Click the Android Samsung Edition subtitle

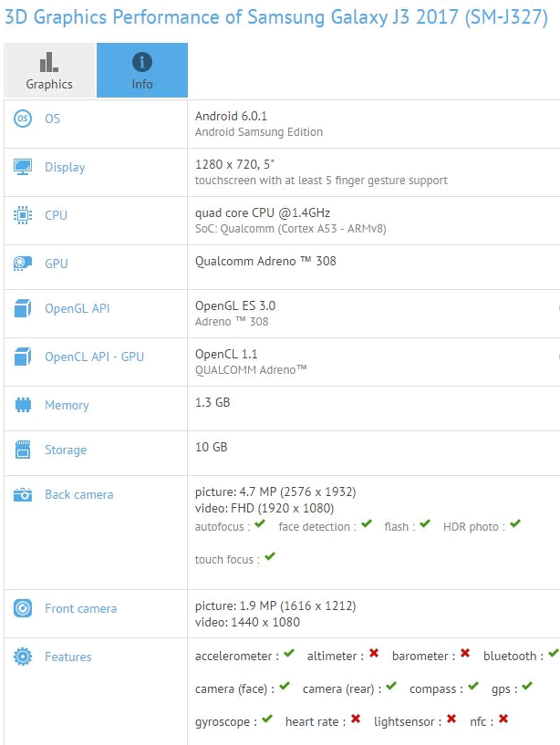[x=259, y=132]
